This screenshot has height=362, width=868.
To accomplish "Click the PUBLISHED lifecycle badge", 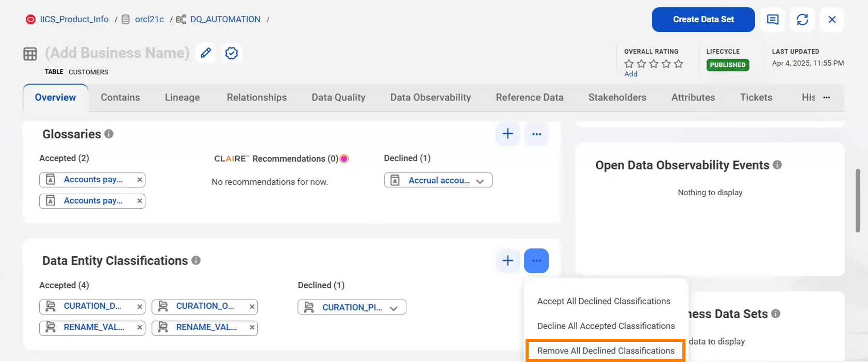I will tap(728, 65).
